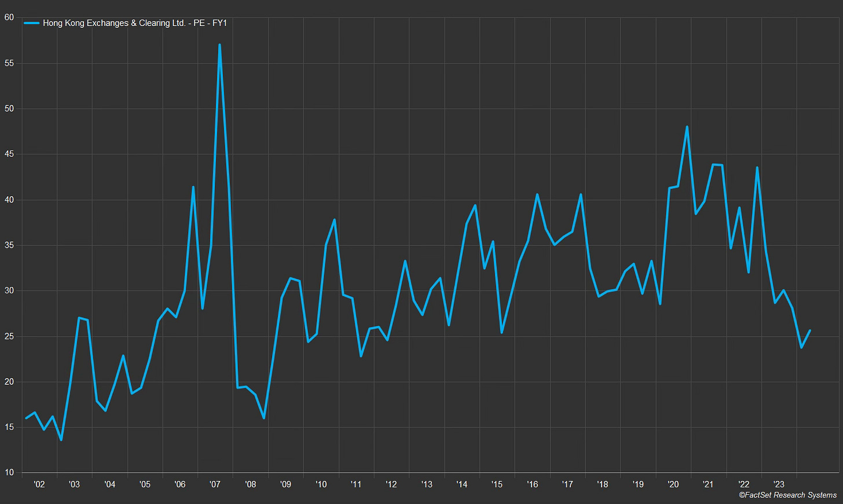843x504 pixels.
Task: Click the '02 x-axis year label
Action: click(39, 484)
